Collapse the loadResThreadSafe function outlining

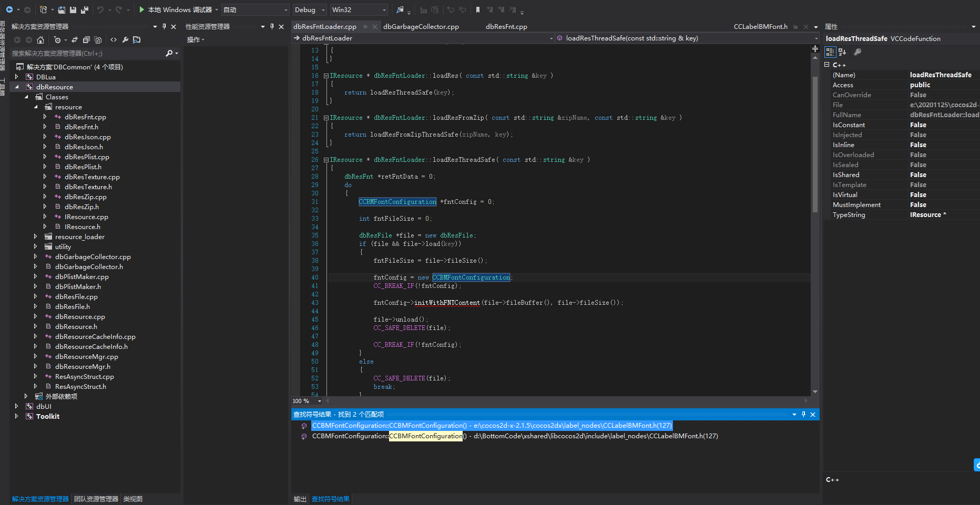coord(326,160)
